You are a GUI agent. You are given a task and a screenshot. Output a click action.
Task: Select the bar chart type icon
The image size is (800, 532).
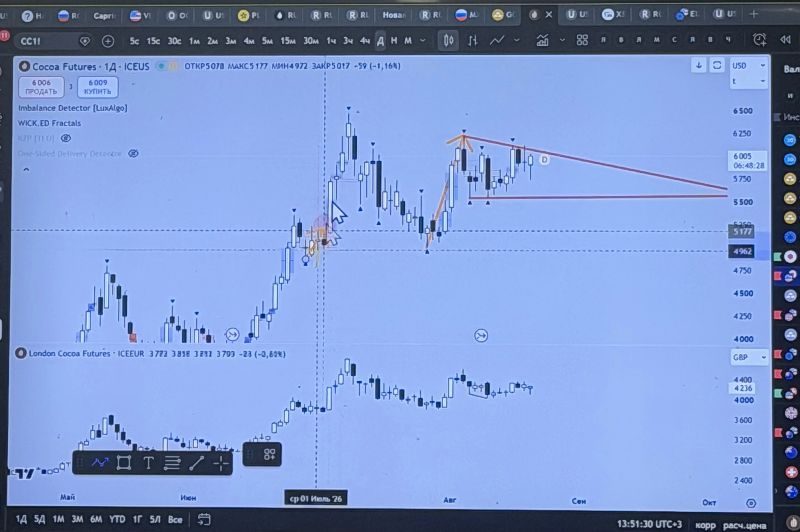(473, 41)
